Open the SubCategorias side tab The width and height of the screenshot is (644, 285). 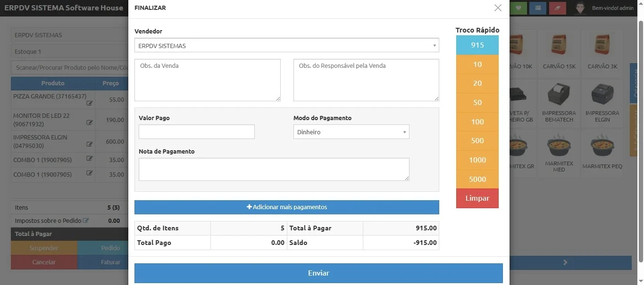[634, 130]
